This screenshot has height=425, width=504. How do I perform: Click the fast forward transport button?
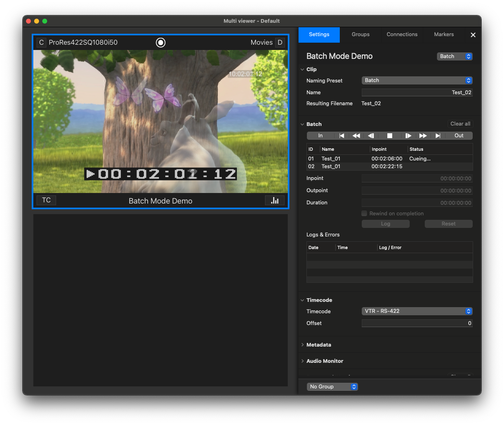click(423, 136)
